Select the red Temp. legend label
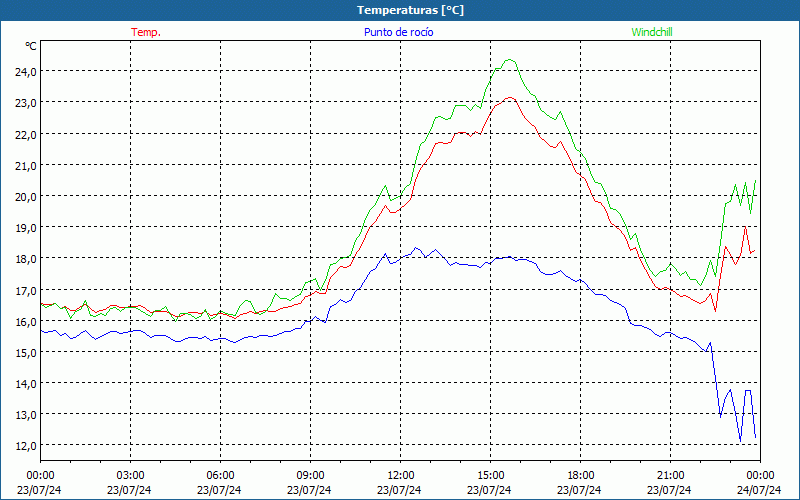 (x=146, y=32)
